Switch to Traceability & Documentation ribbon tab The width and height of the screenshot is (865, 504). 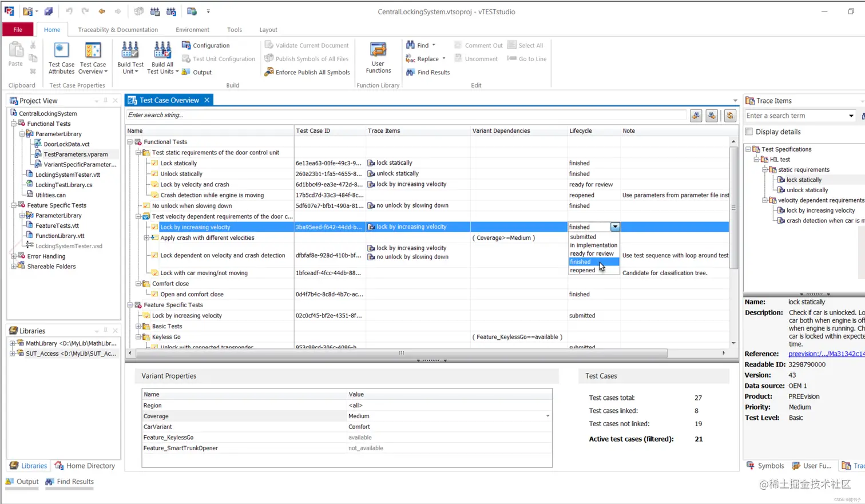[x=118, y=30]
